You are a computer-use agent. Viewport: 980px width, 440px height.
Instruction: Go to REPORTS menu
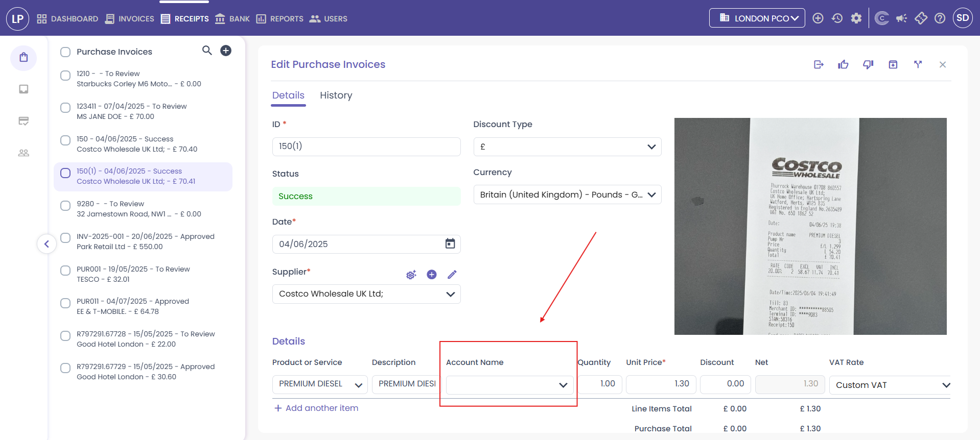[x=279, y=19]
